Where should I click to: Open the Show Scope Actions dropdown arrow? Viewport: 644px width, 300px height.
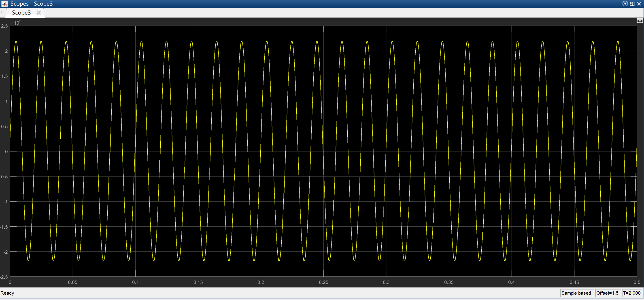(x=625, y=4)
